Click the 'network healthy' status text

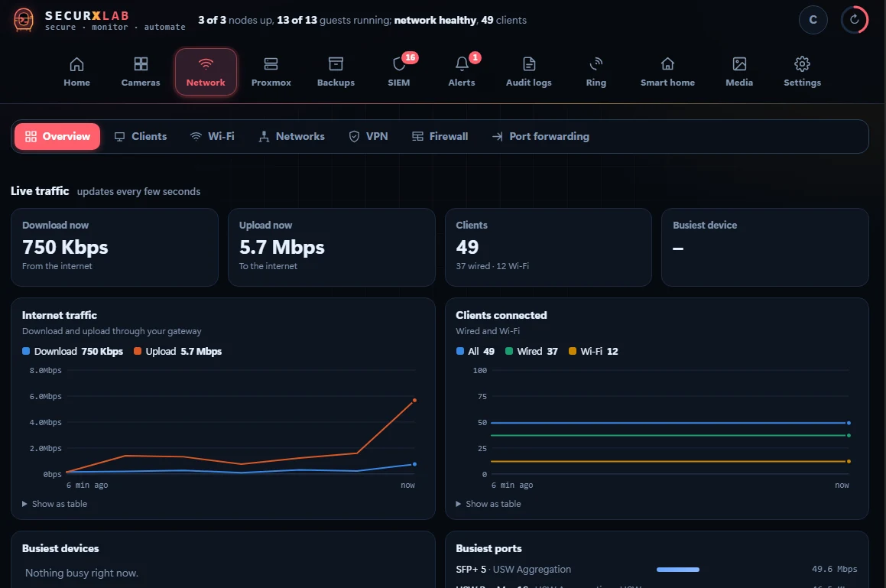click(x=435, y=21)
